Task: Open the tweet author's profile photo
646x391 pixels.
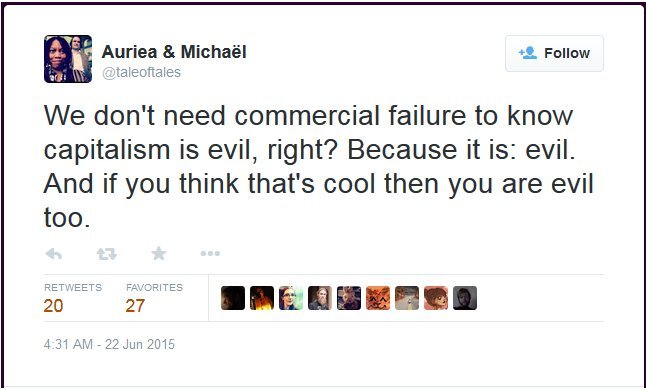Action: [68, 59]
